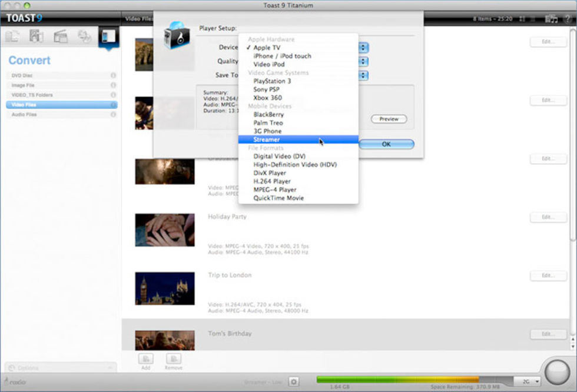Select the Convert category device icon

(x=108, y=37)
